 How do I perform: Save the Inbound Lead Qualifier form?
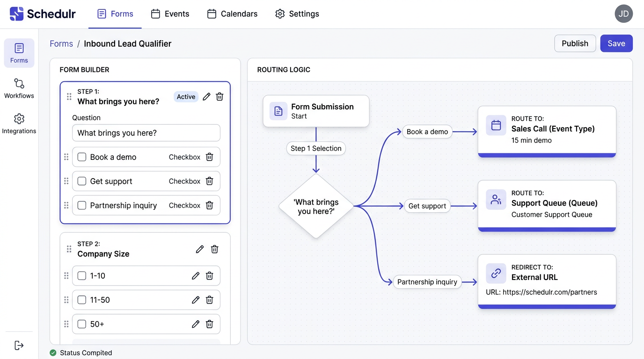coord(616,43)
